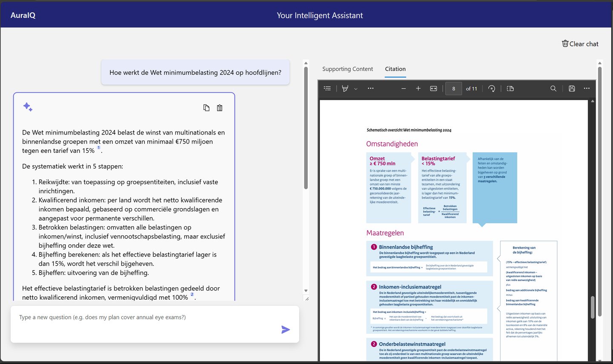
Task: Click the PDF page number field
Action: (454, 89)
